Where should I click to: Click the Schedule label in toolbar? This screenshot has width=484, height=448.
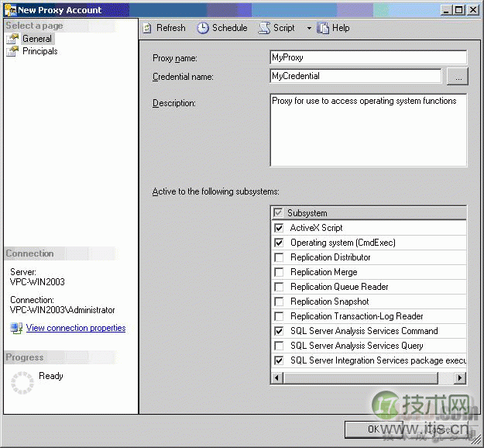click(230, 28)
